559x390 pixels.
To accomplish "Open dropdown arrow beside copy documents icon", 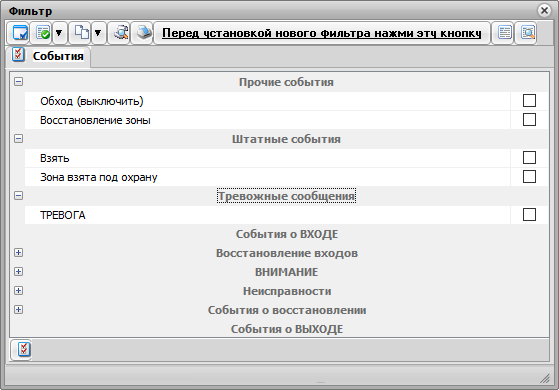I will point(98,33).
